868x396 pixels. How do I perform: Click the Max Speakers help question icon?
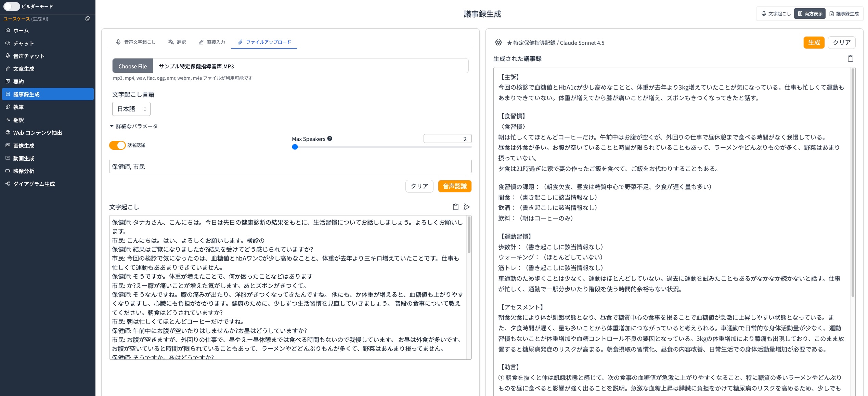[330, 138]
